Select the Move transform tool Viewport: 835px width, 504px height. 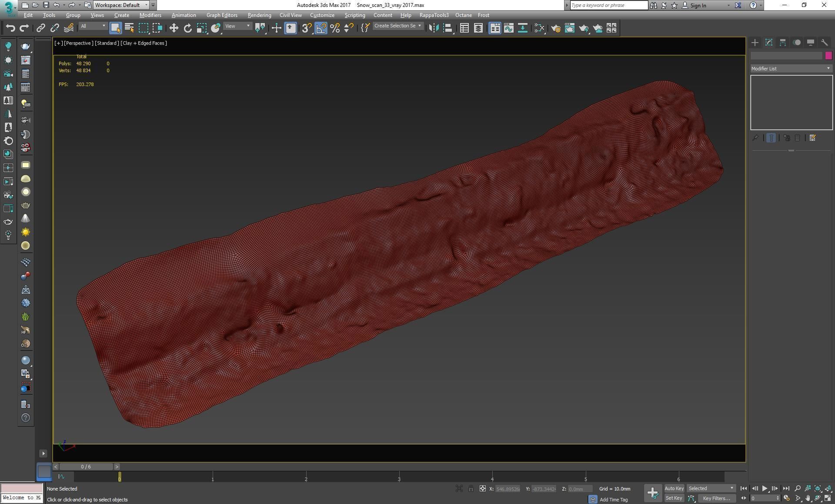coord(174,28)
